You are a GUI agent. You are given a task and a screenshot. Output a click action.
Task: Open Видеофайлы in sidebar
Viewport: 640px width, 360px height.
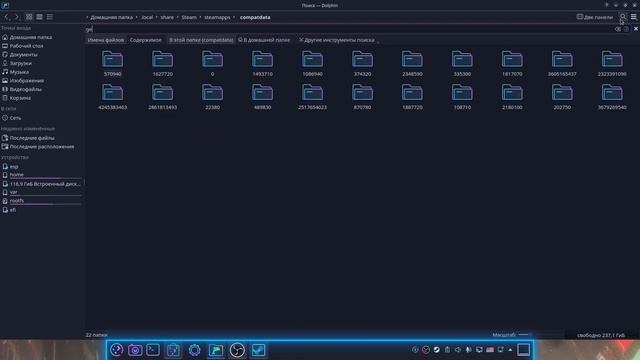[41, 89]
